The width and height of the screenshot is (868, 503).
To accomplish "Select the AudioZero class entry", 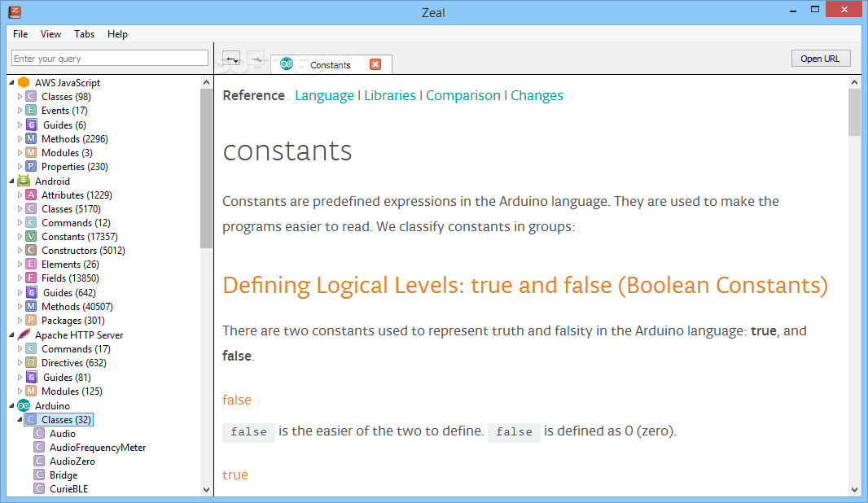I will (72, 461).
